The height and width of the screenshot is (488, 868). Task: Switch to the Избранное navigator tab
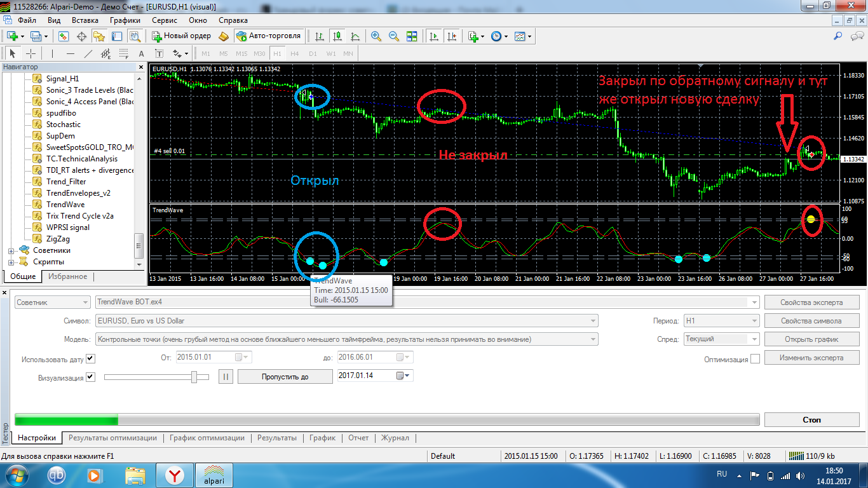point(68,276)
